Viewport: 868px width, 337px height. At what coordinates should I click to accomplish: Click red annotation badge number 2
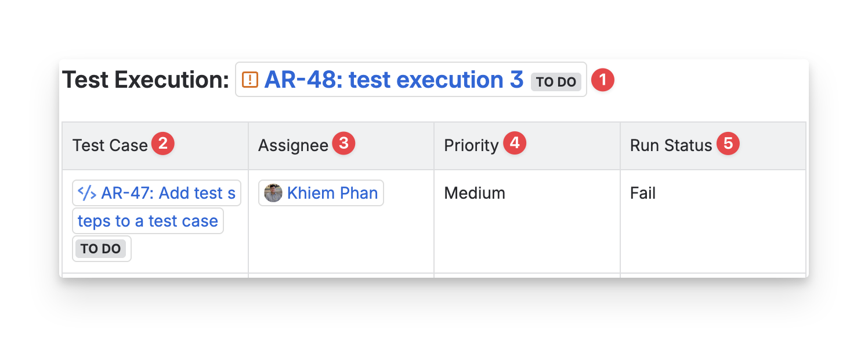[x=163, y=144]
